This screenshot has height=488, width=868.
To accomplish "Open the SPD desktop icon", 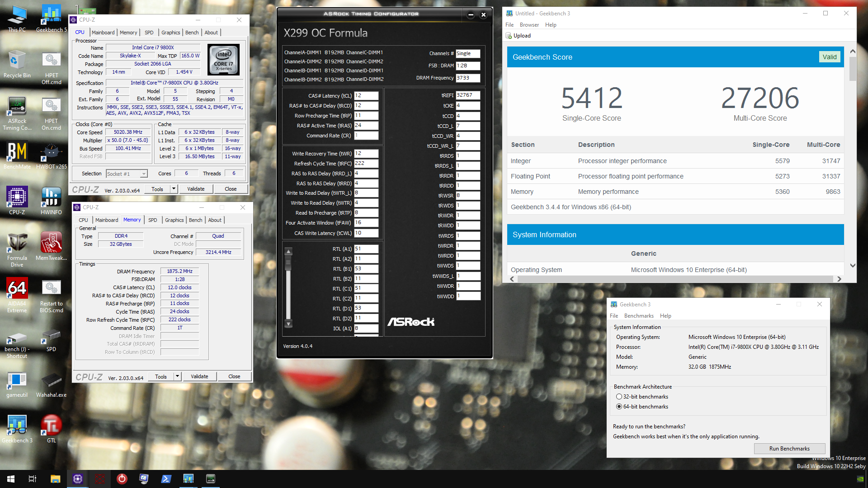I will point(52,342).
